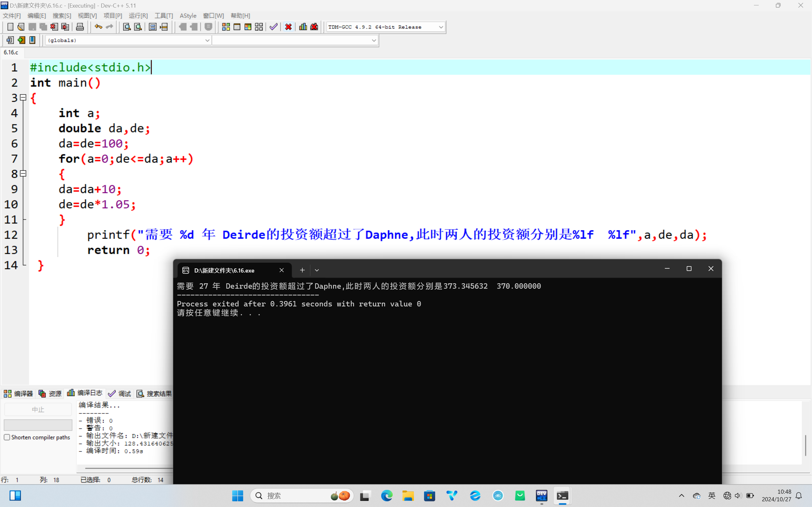Click the profile analysis bar chart icon
812x507 pixels.
pos(303,27)
